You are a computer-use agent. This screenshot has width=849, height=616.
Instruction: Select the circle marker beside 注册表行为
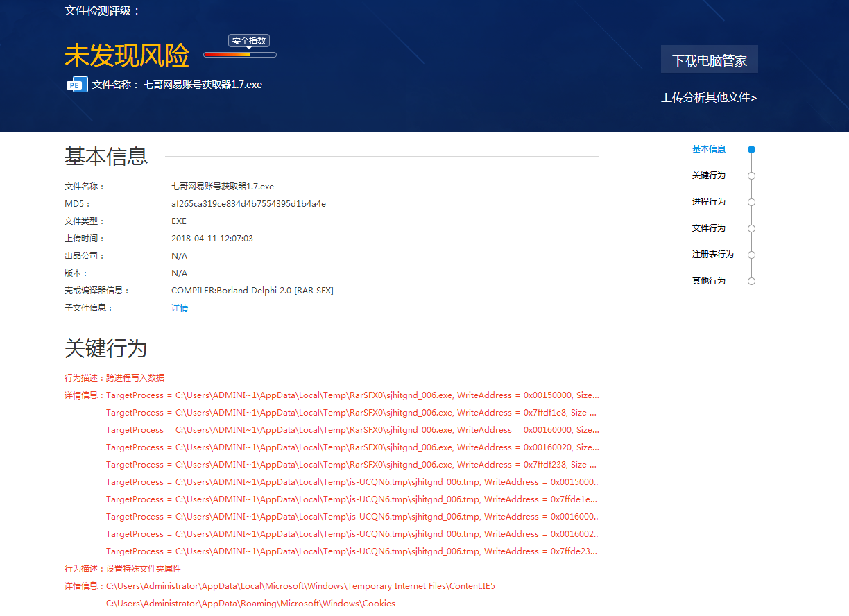pos(751,255)
